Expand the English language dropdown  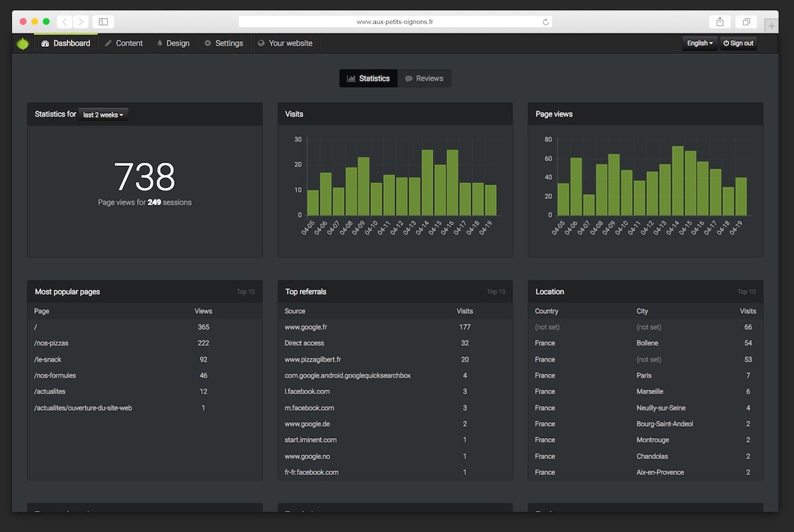699,43
